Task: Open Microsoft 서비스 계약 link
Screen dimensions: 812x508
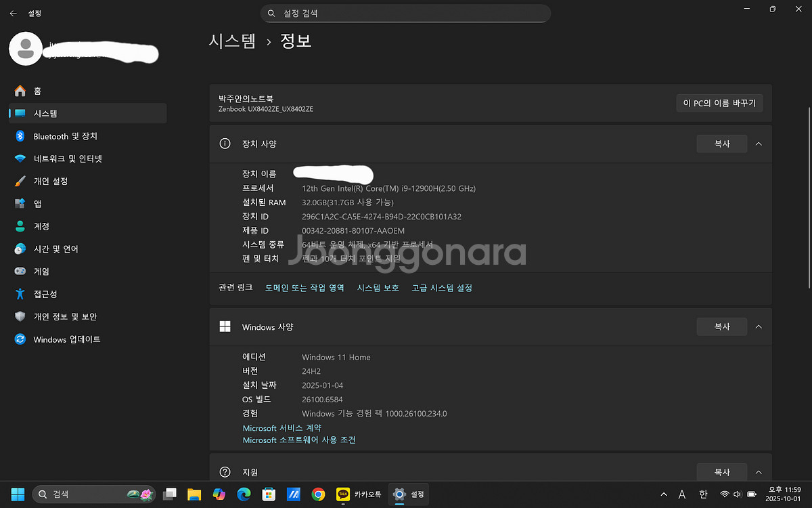Action: 281,428
